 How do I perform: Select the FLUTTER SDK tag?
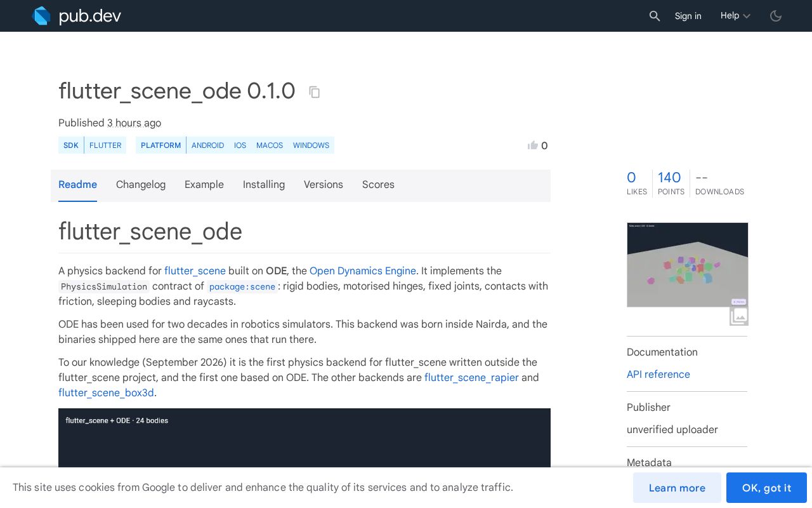105,145
